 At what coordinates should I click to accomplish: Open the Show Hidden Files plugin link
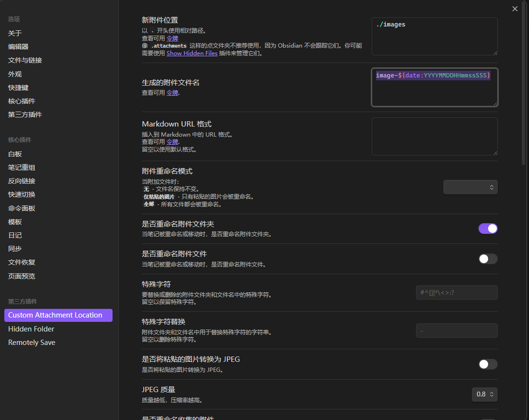pyautogui.click(x=192, y=53)
